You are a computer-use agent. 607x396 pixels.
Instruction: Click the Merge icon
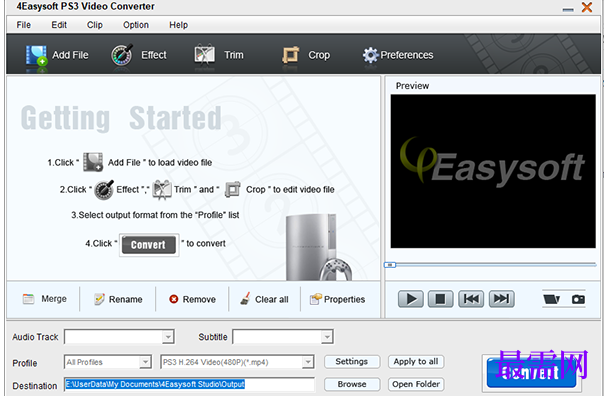click(x=28, y=299)
